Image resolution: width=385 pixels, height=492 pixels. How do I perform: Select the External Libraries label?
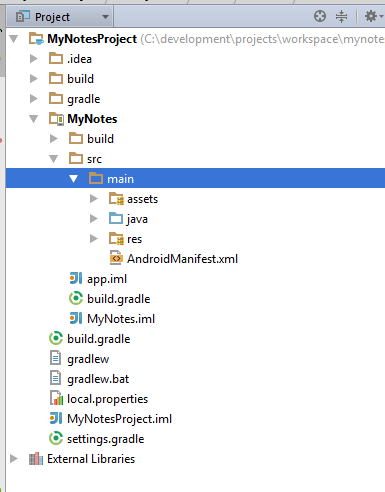(91, 459)
